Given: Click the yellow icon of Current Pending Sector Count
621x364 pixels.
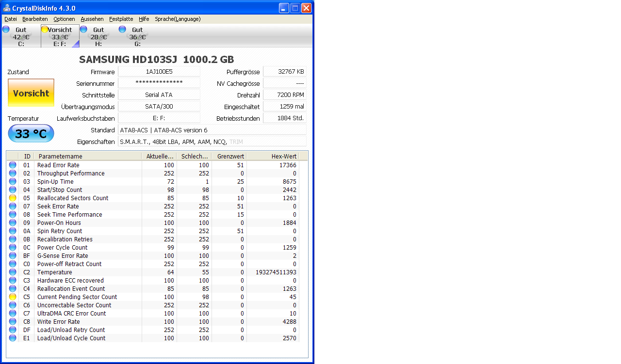Looking at the screenshot, I should click(x=13, y=297).
